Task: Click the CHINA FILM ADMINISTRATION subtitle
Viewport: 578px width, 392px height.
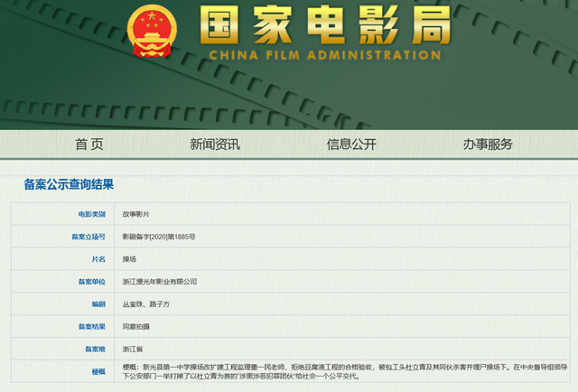Action: [x=325, y=55]
